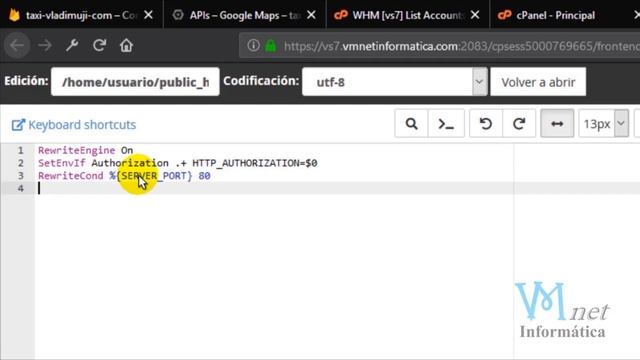Click line number 4 in gutter
Image resolution: width=640 pixels, height=360 pixels.
coord(20,188)
